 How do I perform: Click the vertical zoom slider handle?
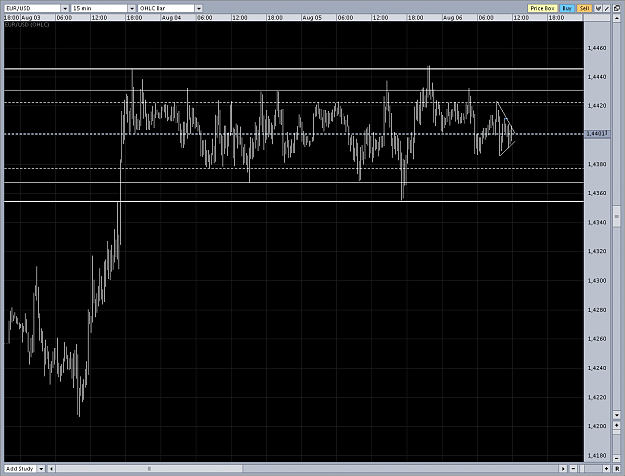pos(617,432)
